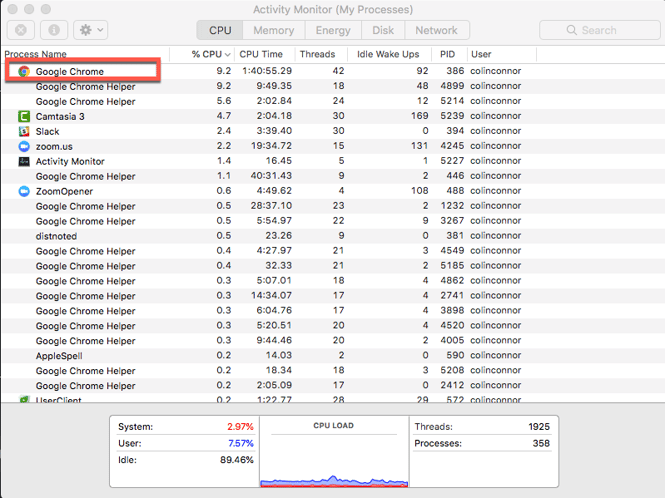Select Google Chrome Helper with PID 4549
This screenshot has width=665, height=498.
click(x=332, y=251)
